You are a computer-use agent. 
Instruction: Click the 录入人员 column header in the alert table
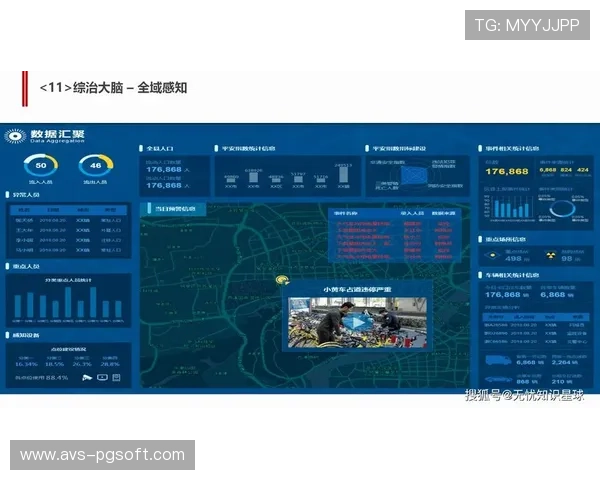point(412,213)
